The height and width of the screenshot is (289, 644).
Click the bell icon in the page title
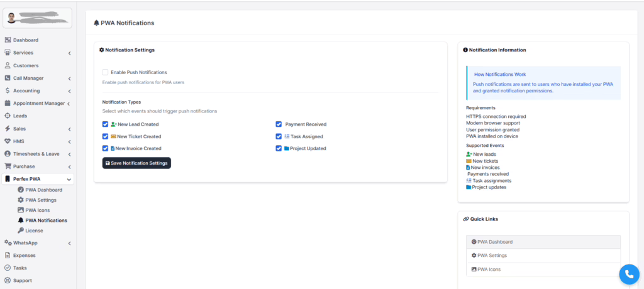(96, 23)
